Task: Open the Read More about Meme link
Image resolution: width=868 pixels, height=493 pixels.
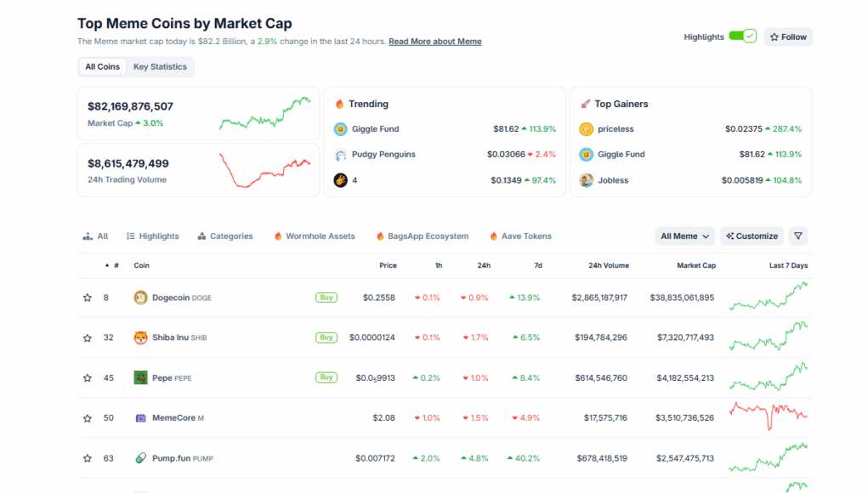Action: click(434, 42)
